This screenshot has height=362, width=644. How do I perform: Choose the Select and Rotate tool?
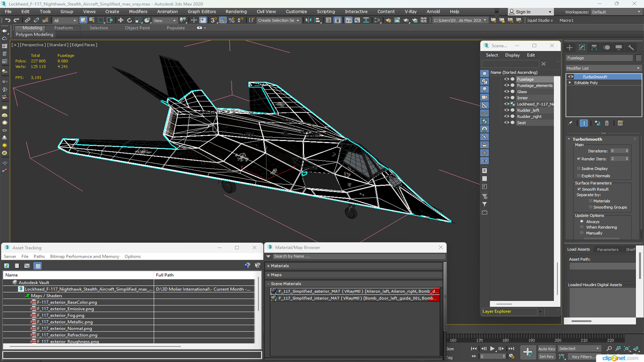pyautogui.click(x=129, y=20)
